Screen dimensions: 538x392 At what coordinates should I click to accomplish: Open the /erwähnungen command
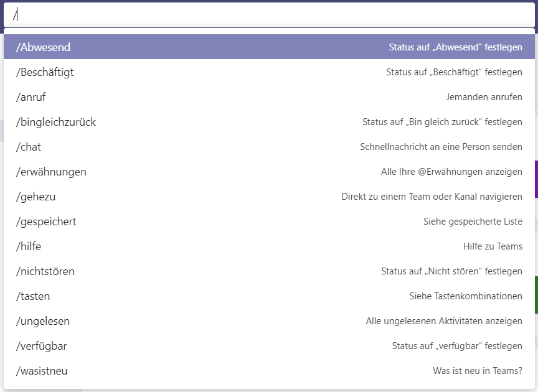[x=269, y=172]
